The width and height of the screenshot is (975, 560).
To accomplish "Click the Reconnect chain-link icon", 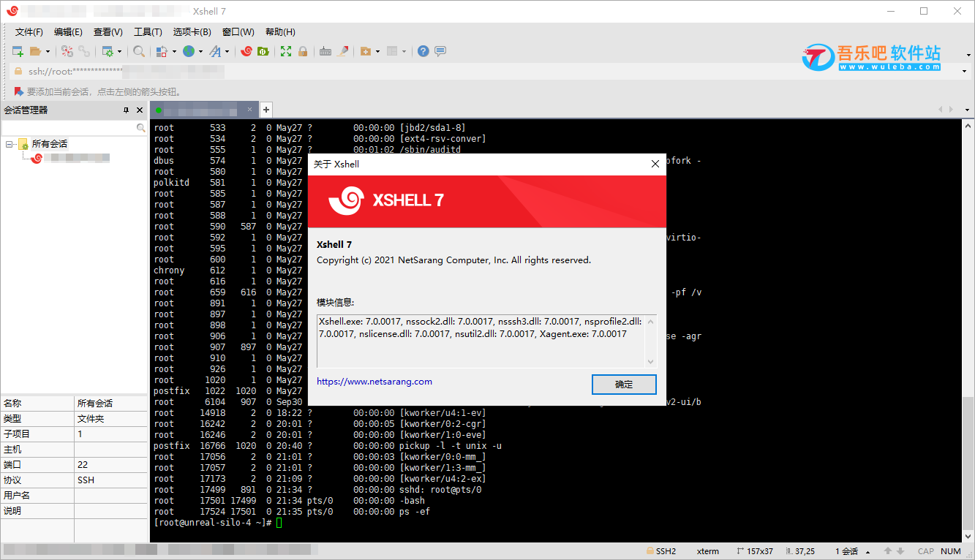I will [85, 51].
